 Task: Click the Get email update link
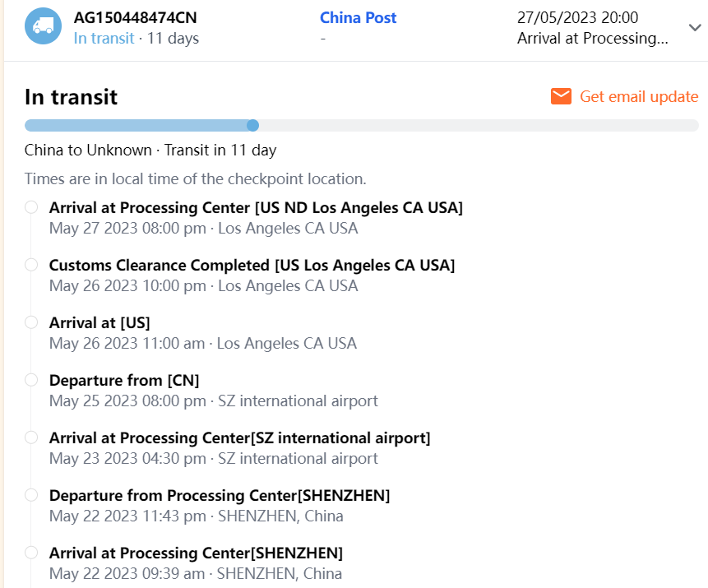click(639, 97)
